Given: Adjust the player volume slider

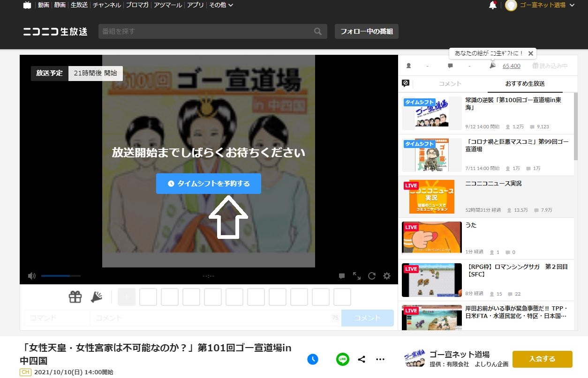Looking at the screenshot, I should tap(60, 276).
